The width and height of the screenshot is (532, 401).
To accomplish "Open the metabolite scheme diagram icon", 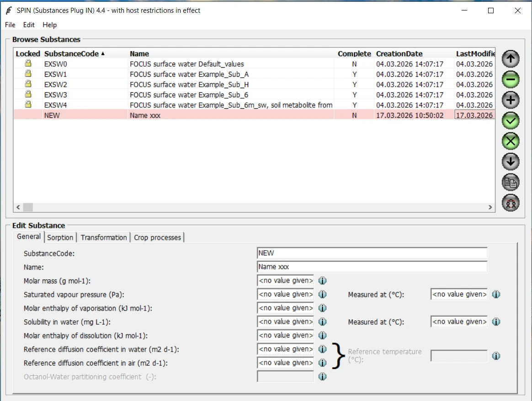I will coord(511,203).
